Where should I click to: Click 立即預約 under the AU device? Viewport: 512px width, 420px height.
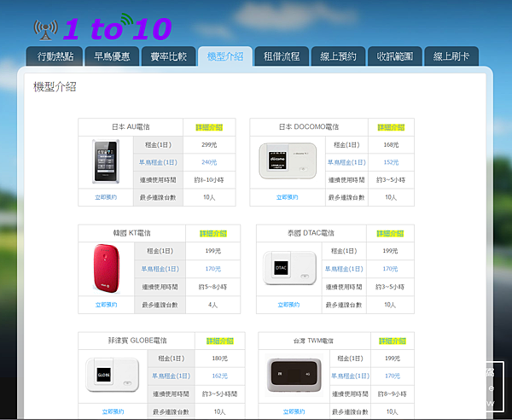(106, 197)
